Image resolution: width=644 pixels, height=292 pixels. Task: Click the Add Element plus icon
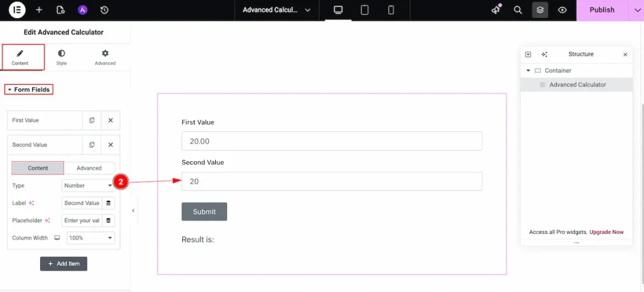click(39, 10)
